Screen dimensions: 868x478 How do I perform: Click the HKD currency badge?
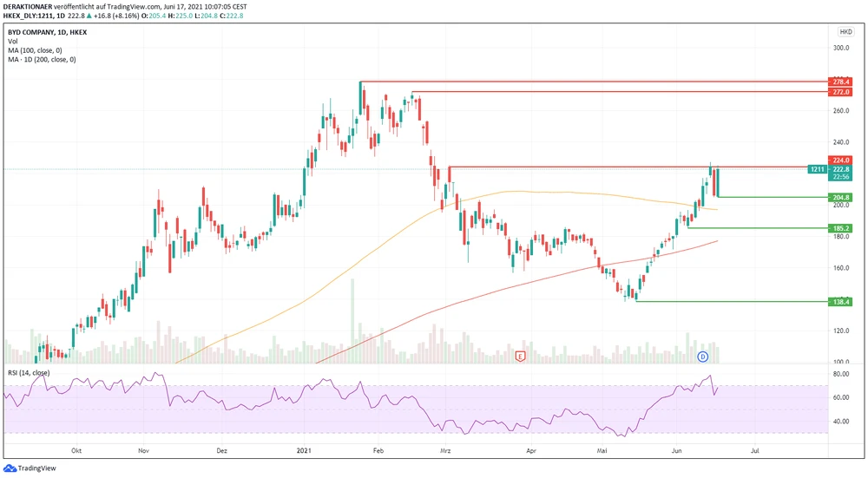pos(845,31)
